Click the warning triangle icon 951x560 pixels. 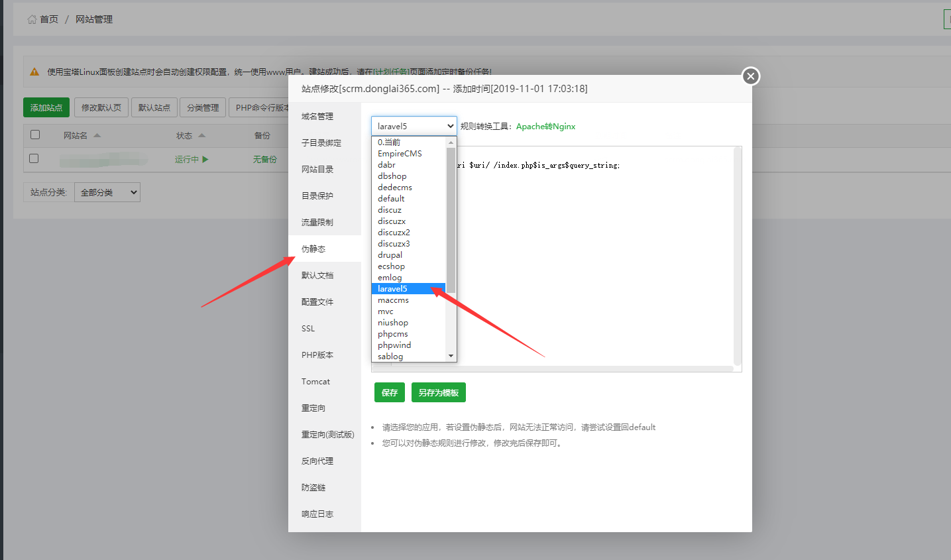pos(34,72)
